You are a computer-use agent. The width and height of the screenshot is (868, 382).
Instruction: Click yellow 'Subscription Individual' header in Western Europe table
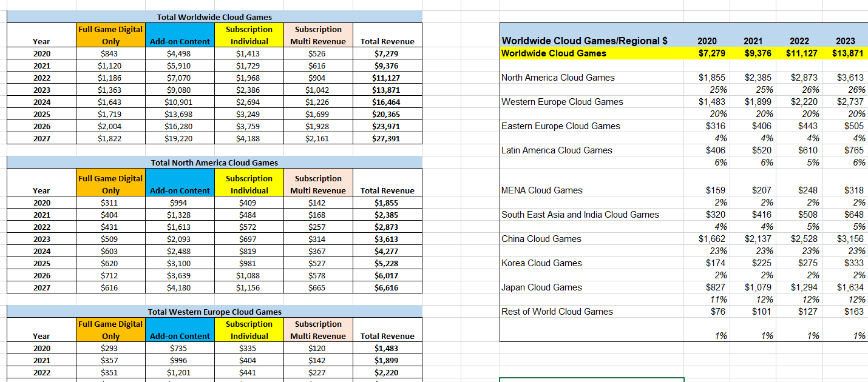point(249,330)
